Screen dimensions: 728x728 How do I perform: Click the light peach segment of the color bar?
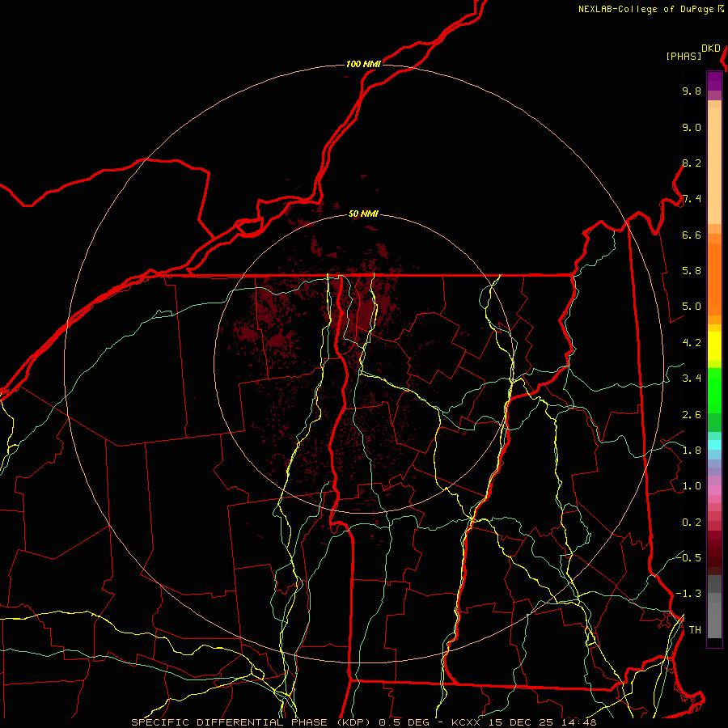pos(714,166)
